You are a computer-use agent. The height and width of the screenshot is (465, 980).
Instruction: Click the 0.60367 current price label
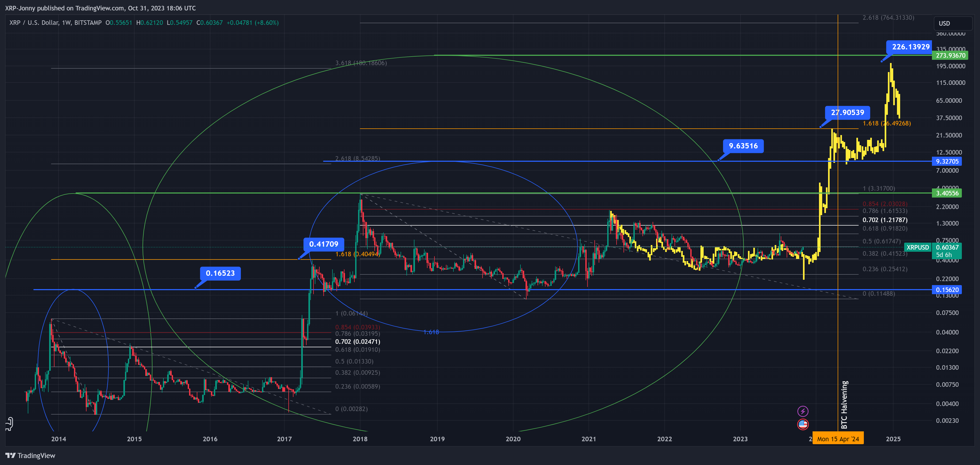pyautogui.click(x=947, y=247)
